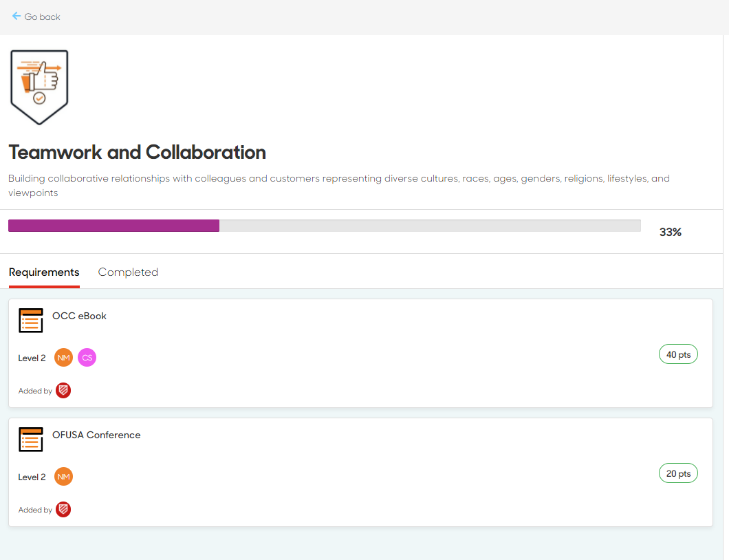
Task: Click Added by text in OCC eBook card
Action: [35, 391]
